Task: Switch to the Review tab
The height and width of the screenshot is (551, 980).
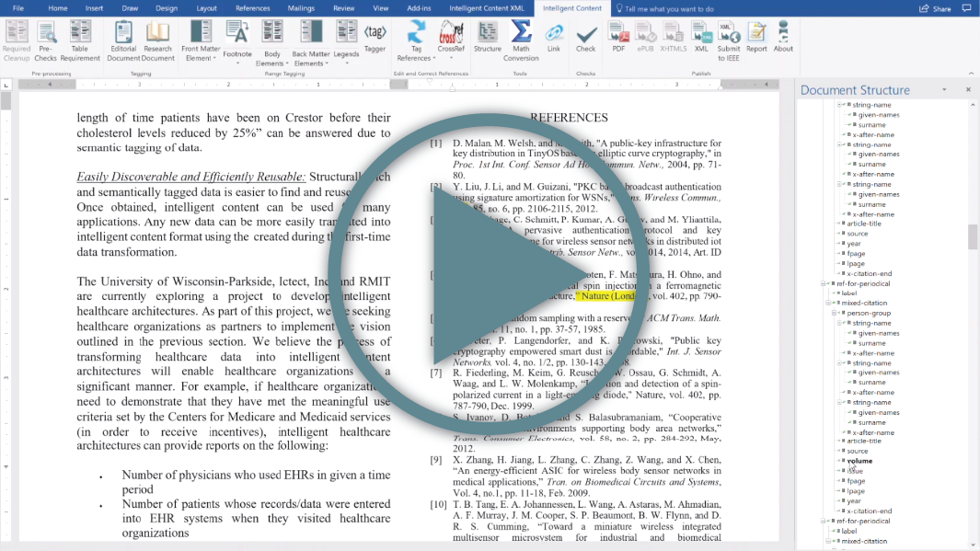Action: pos(344,8)
